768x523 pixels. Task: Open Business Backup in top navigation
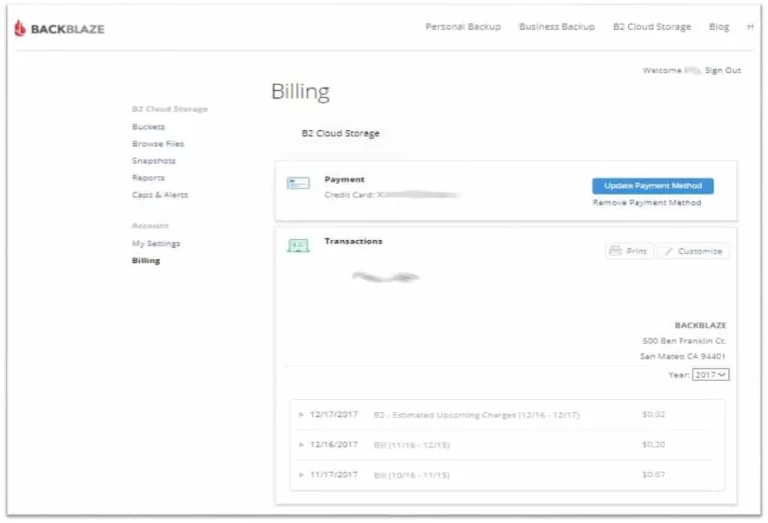pyautogui.click(x=557, y=27)
